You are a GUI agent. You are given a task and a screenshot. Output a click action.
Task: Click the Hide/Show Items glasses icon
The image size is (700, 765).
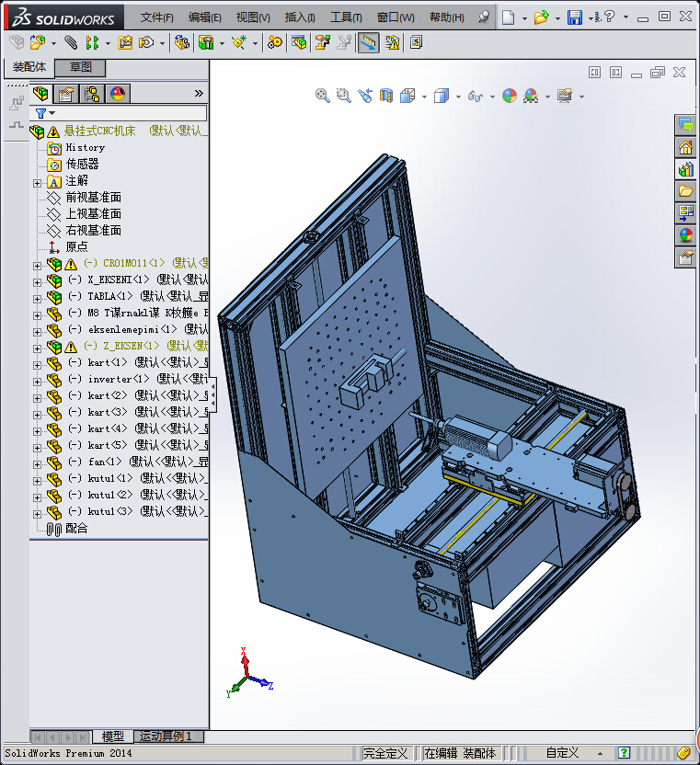pos(476,97)
